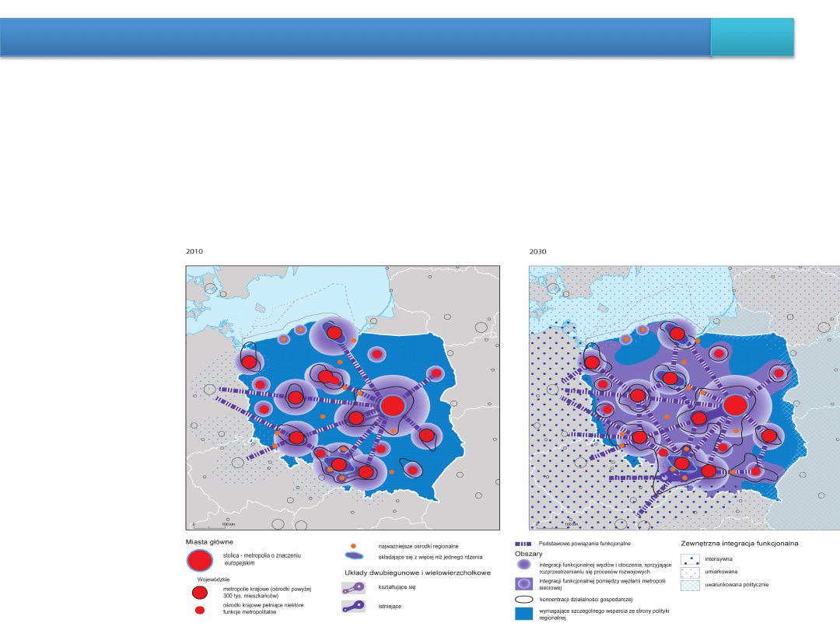840x630 pixels.
Task: Click the large red capital circle on 2010 map
Action: 393,405
